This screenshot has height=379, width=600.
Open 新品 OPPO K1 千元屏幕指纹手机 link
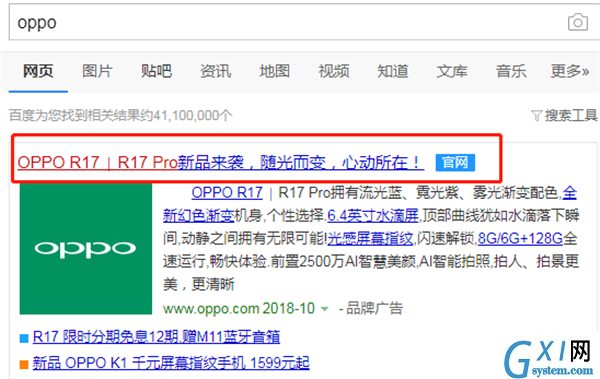pyautogui.click(x=171, y=363)
